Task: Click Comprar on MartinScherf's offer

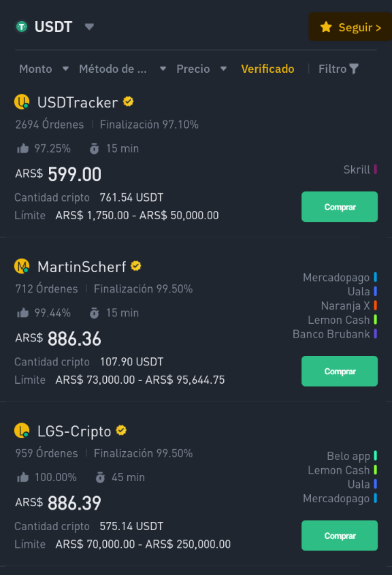Action: click(x=339, y=371)
